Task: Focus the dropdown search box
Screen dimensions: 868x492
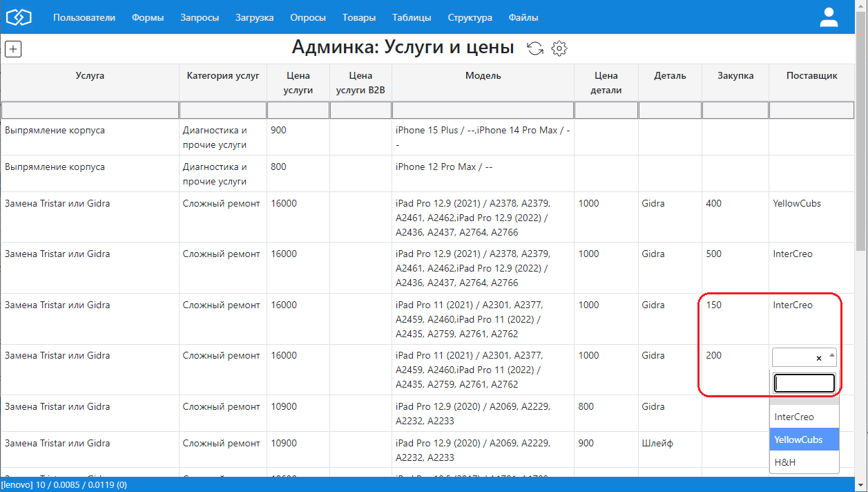Action: (804, 383)
